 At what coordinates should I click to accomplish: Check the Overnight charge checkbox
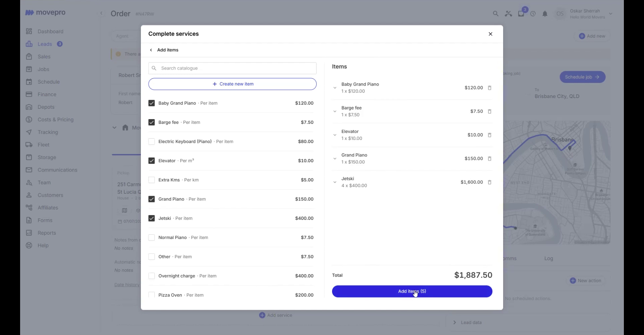click(x=152, y=276)
